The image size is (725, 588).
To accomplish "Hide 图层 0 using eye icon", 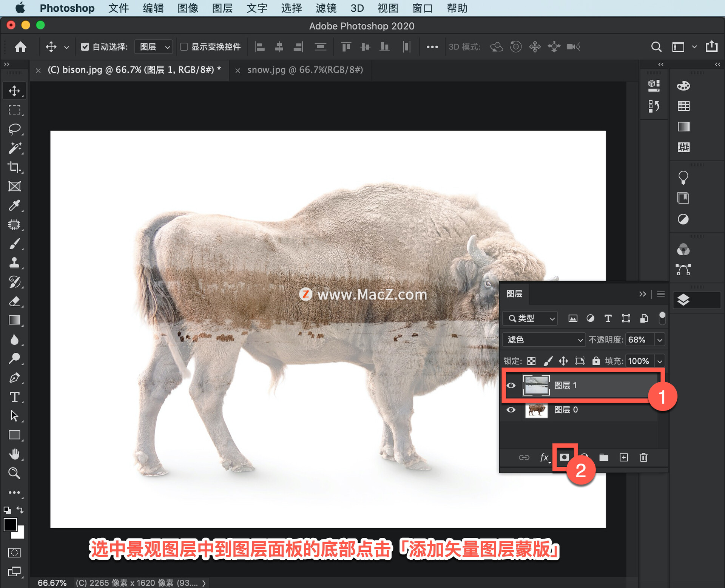I will click(511, 410).
